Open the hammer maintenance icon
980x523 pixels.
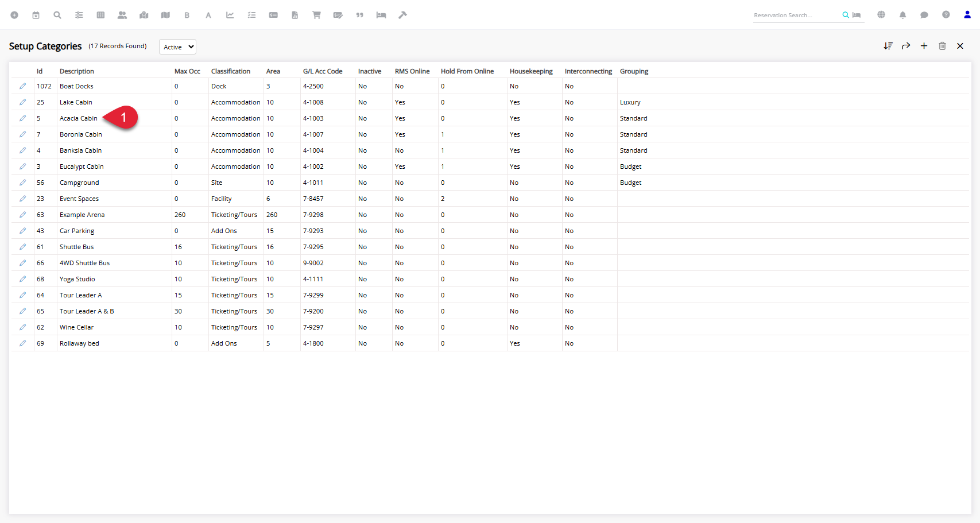coord(403,15)
